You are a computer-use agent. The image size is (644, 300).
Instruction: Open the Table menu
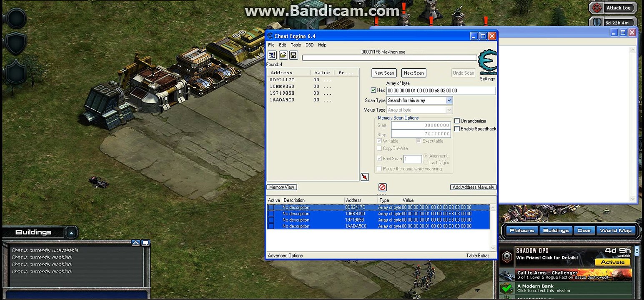(x=296, y=45)
